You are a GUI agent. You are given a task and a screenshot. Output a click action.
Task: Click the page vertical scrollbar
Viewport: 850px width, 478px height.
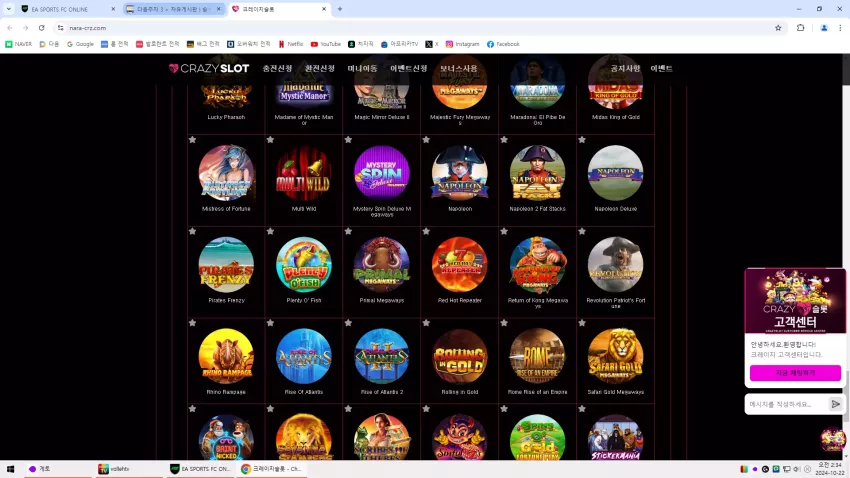coord(846,257)
